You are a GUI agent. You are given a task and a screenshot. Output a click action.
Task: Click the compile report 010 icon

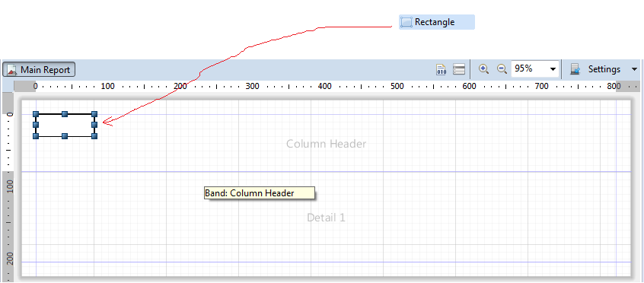point(441,69)
